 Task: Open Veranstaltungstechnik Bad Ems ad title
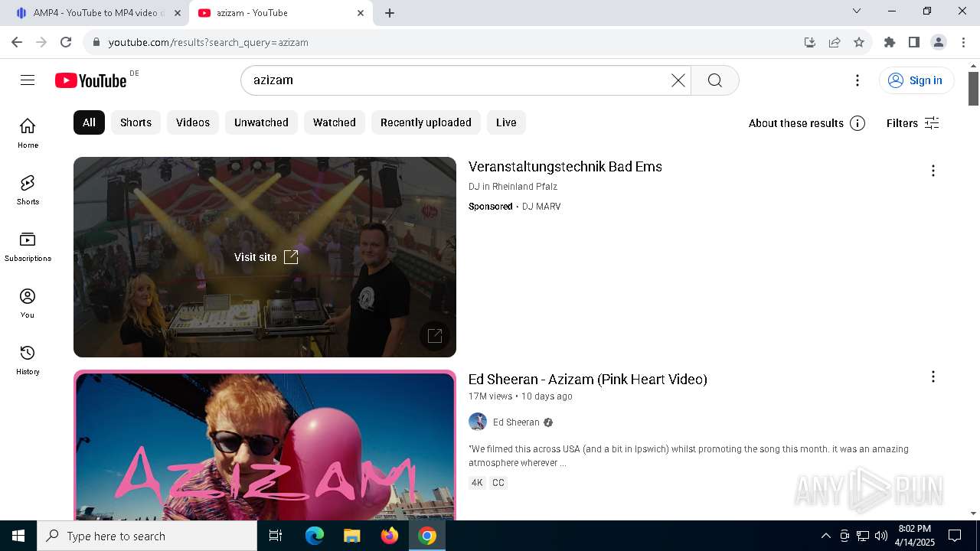(565, 167)
